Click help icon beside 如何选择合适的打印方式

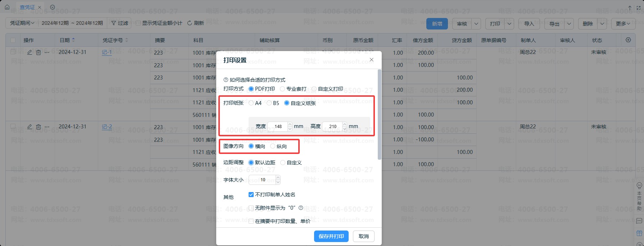[x=226, y=80]
